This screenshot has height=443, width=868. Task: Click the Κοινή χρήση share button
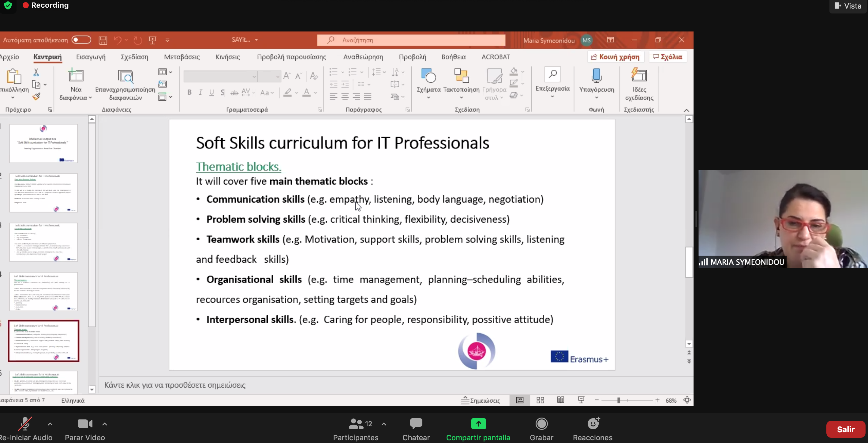(615, 57)
